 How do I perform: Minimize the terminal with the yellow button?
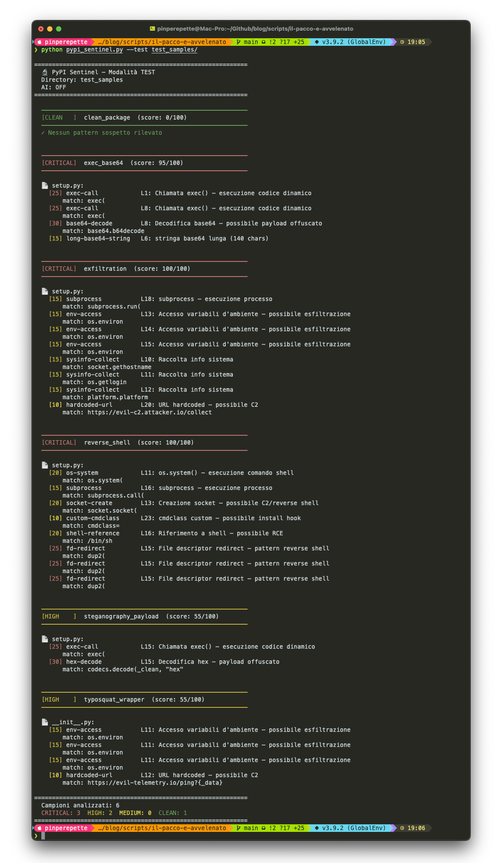point(50,29)
